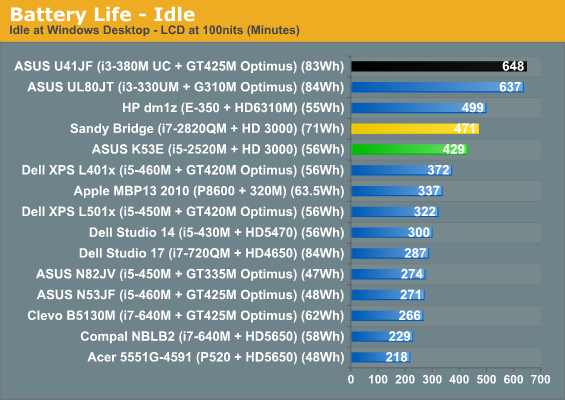Click the blue bar showing 266
The image size is (565, 400).
[387, 316]
